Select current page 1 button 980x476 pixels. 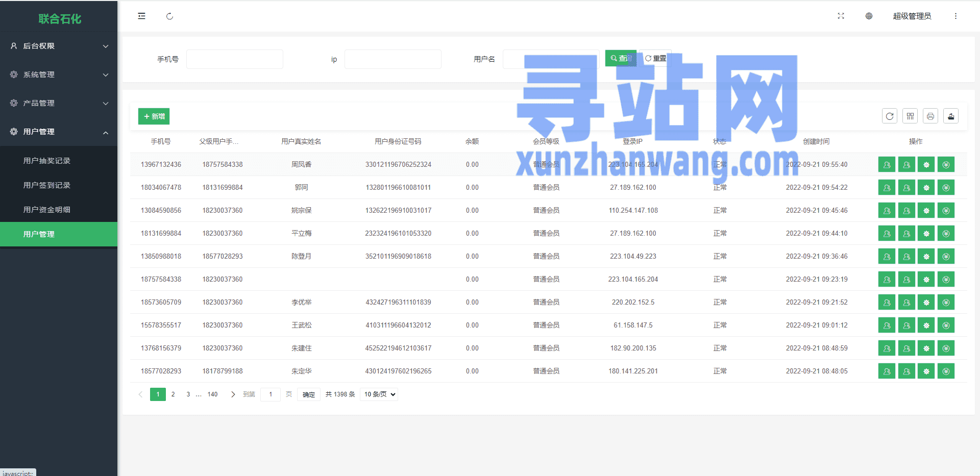158,394
